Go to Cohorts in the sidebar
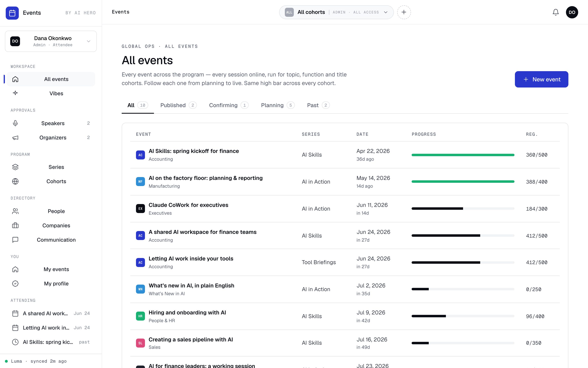This screenshot has height=368, width=588. point(51,181)
